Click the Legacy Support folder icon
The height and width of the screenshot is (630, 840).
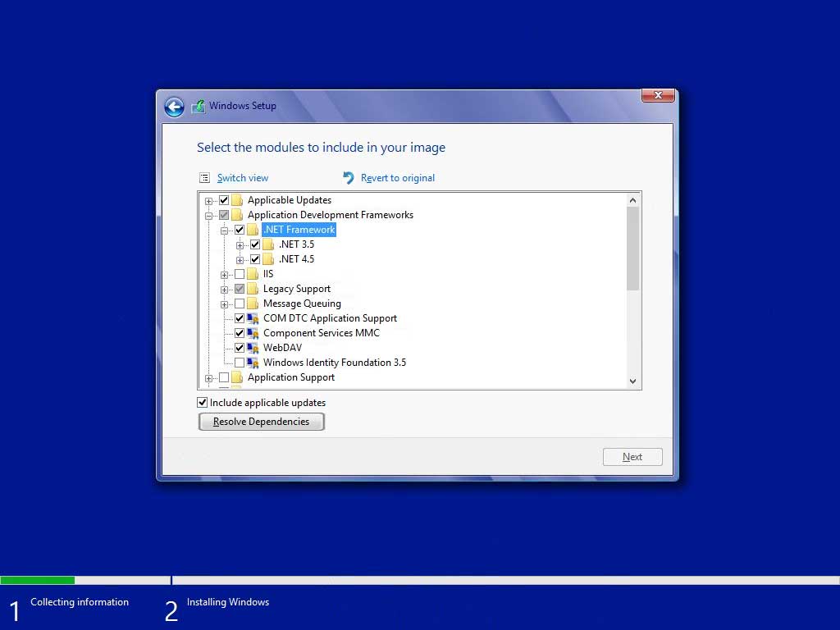(253, 289)
